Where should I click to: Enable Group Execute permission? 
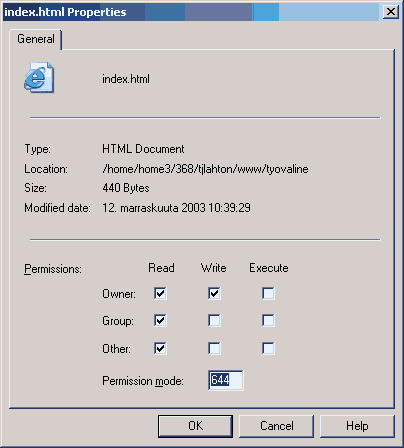pyautogui.click(x=268, y=321)
